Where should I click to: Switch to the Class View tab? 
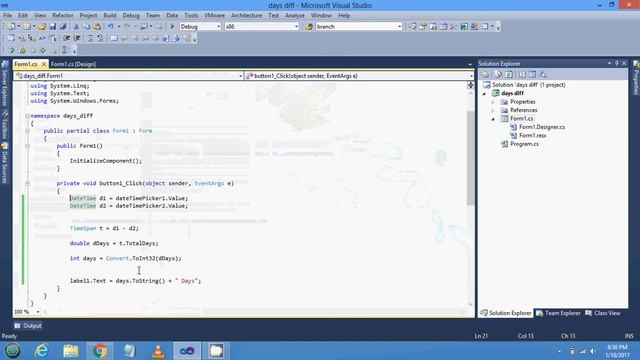coord(603,313)
